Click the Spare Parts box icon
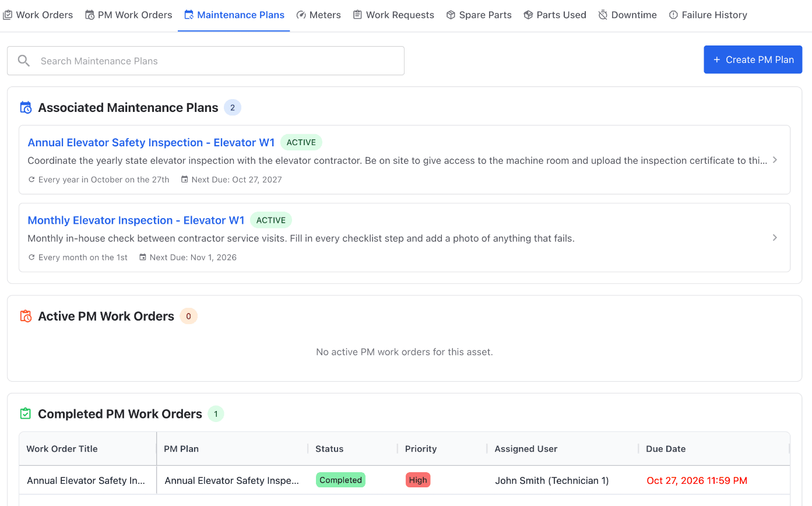The height and width of the screenshot is (506, 812). pos(451,15)
